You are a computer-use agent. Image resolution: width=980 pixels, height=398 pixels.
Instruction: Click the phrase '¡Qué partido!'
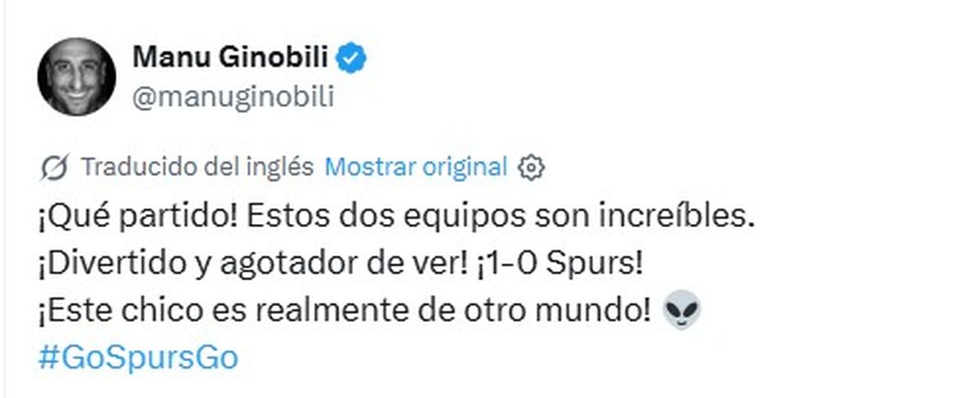click(x=136, y=219)
